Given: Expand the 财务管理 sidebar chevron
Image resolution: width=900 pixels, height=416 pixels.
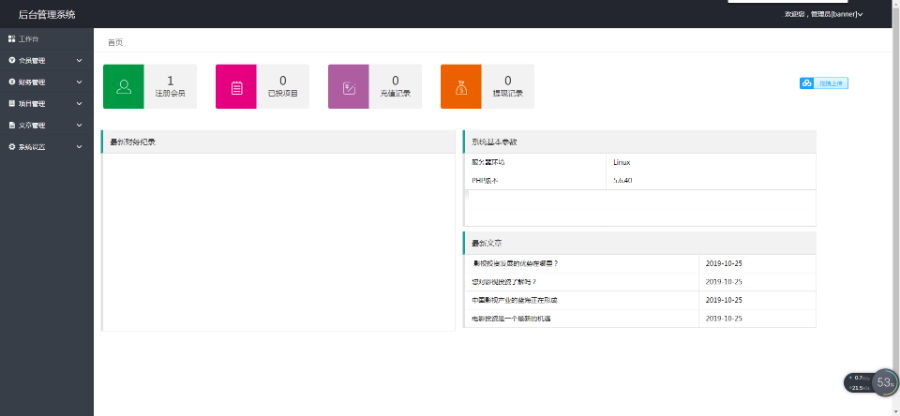Looking at the screenshot, I should click(79, 82).
